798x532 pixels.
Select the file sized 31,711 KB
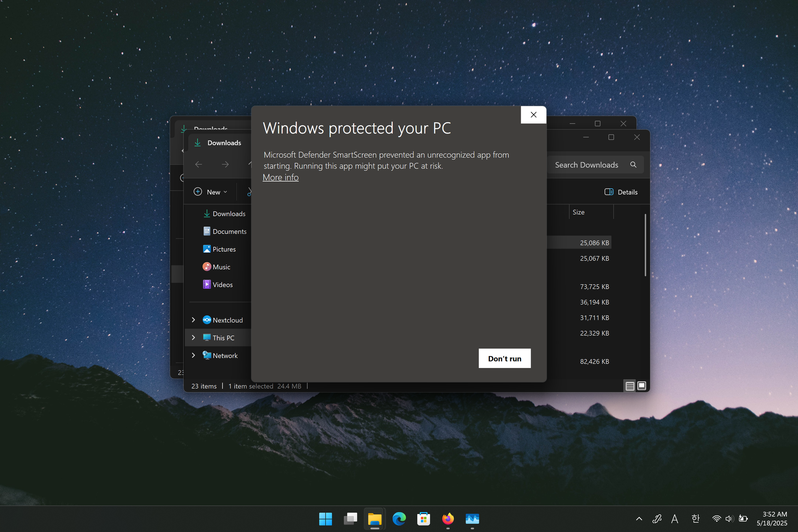point(595,318)
